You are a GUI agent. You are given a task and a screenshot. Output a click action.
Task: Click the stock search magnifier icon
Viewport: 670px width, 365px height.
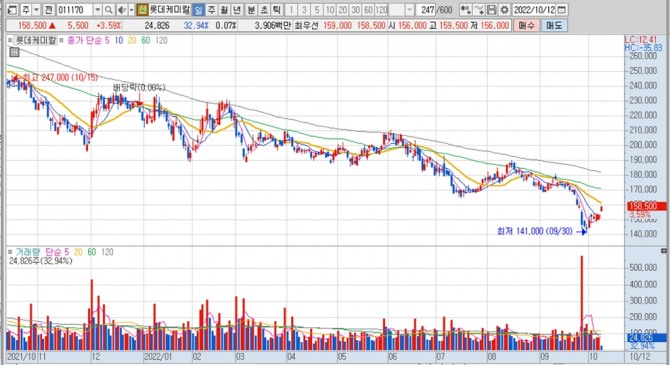pos(109,10)
